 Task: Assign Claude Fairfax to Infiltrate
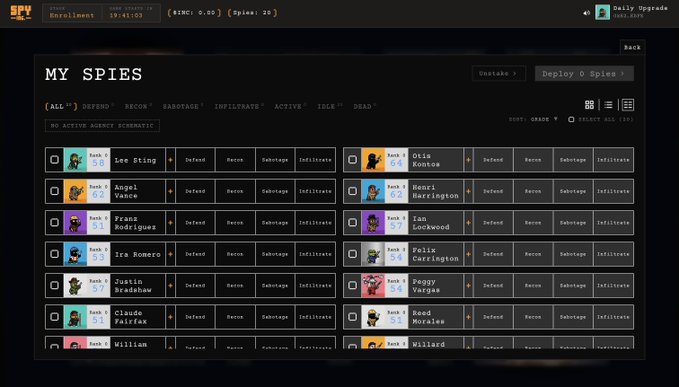pos(315,317)
